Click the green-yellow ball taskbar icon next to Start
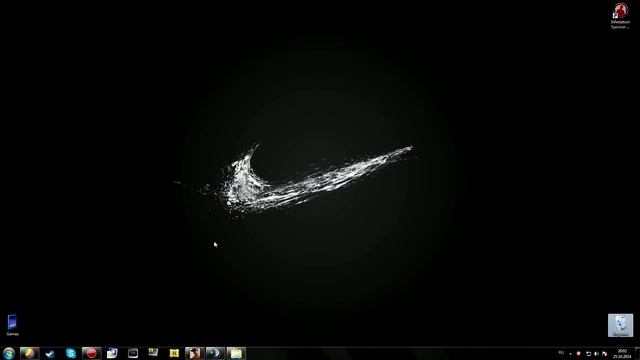 pos(29,353)
